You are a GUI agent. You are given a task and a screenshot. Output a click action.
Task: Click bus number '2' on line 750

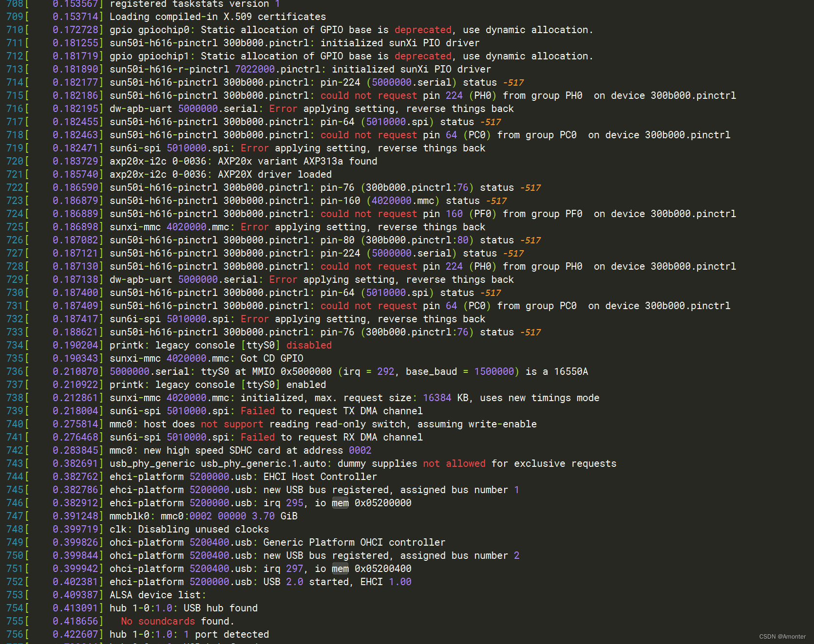coord(517,555)
